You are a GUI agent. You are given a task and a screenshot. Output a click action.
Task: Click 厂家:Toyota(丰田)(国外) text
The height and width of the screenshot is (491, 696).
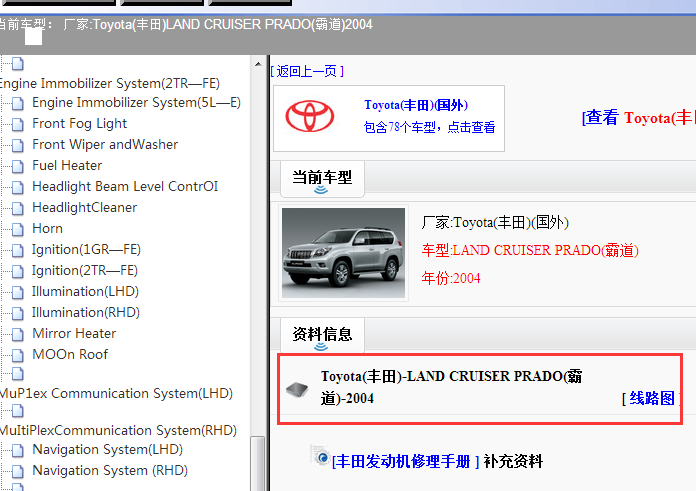[x=495, y=222]
